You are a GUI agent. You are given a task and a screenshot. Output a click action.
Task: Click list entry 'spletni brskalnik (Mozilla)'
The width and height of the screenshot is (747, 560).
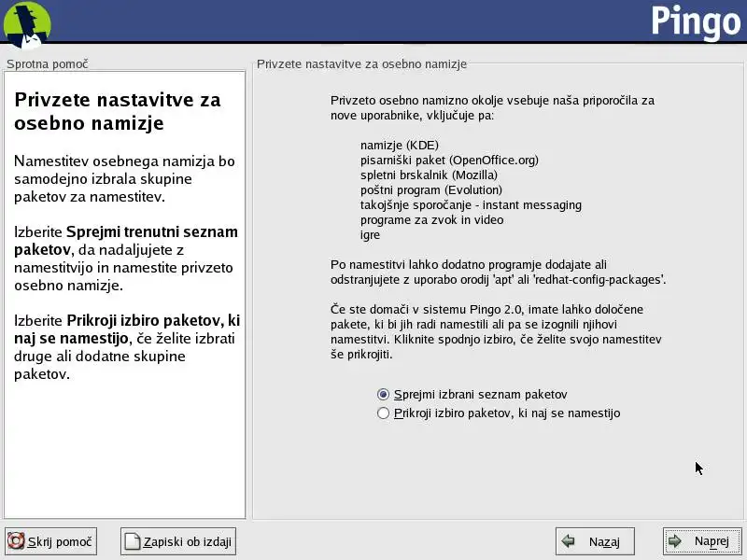click(429, 175)
